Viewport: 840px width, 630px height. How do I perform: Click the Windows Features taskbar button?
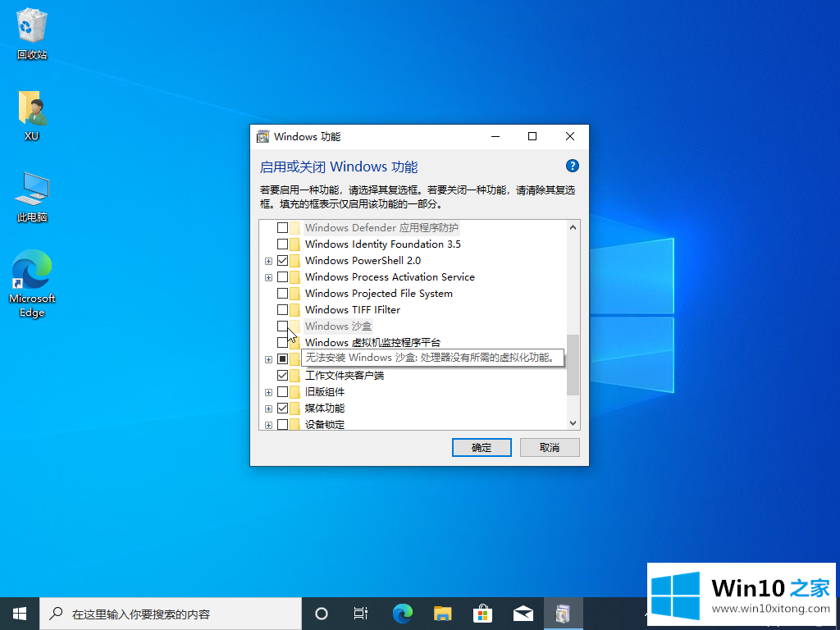coord(563,614)
